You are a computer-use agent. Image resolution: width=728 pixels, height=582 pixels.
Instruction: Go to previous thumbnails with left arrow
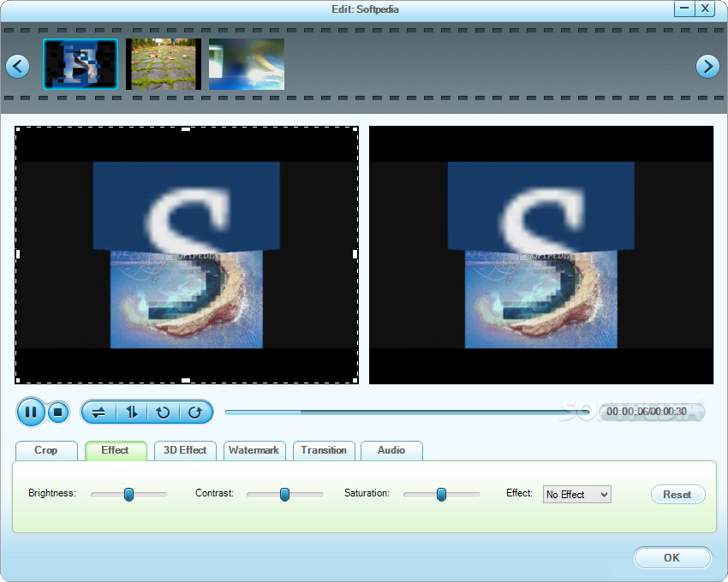coord(18,67)
